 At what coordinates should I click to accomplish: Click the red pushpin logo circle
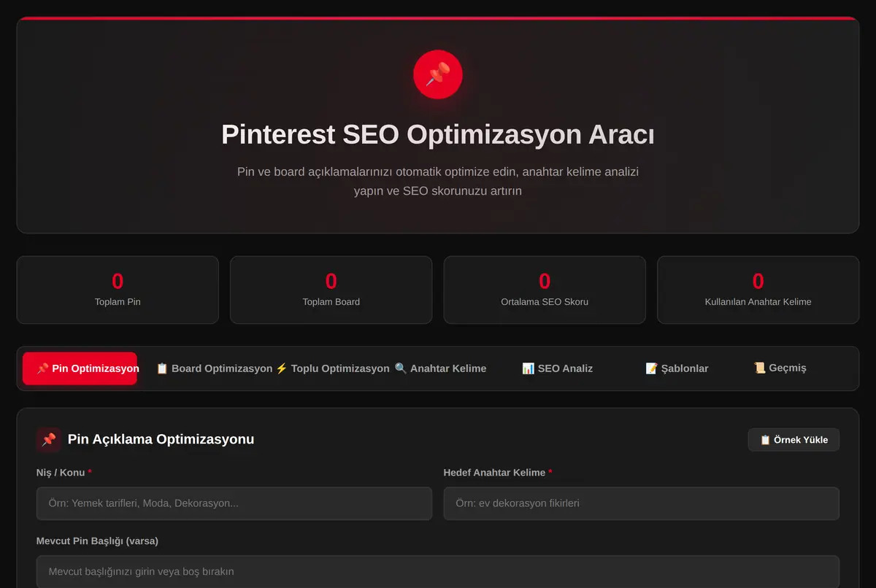click(438, 74)
